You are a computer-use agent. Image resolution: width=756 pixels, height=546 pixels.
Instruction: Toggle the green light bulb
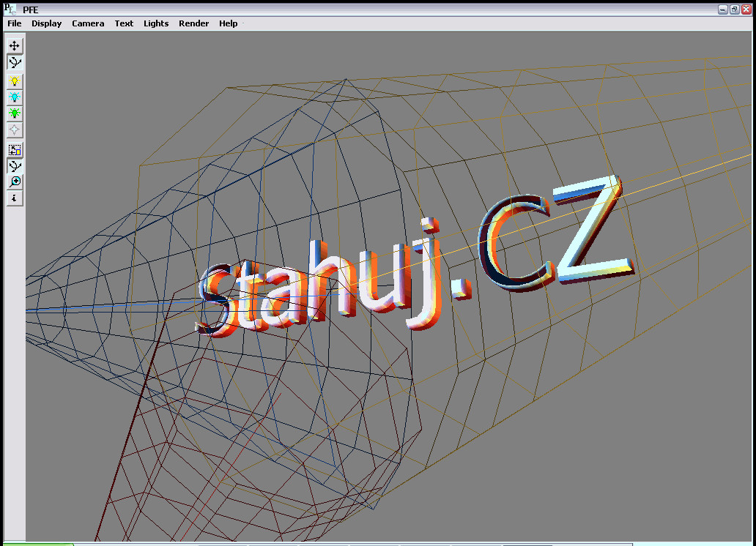(x=15, y=113)
